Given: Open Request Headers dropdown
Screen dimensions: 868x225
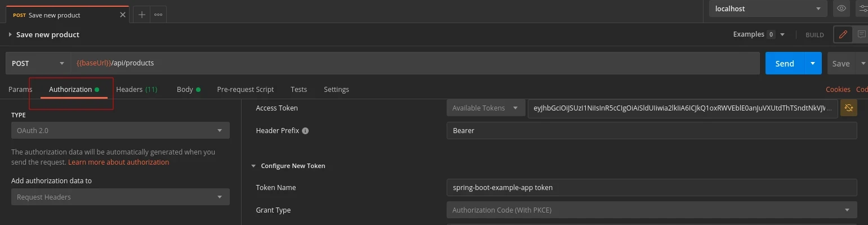Looking at the screenshot, I should click(121, 197).
